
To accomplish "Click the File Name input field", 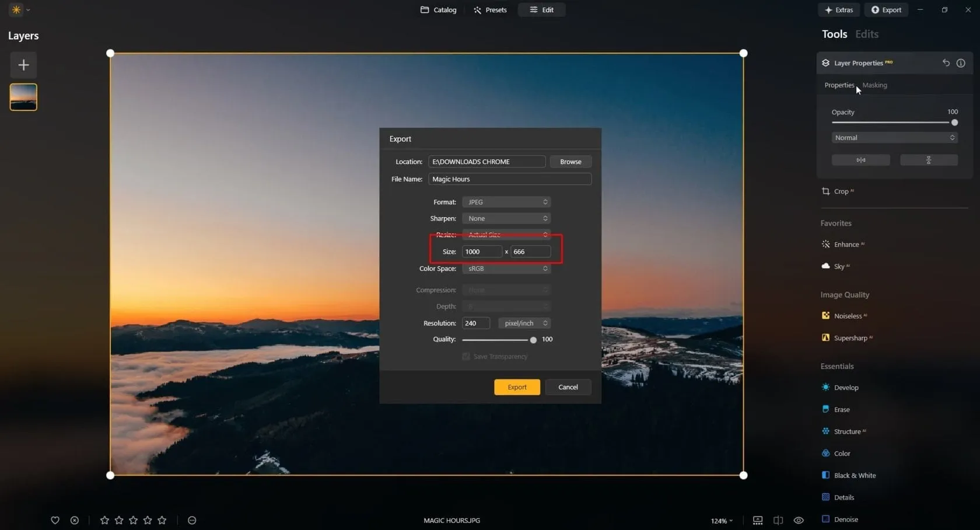I will [509, 179].
